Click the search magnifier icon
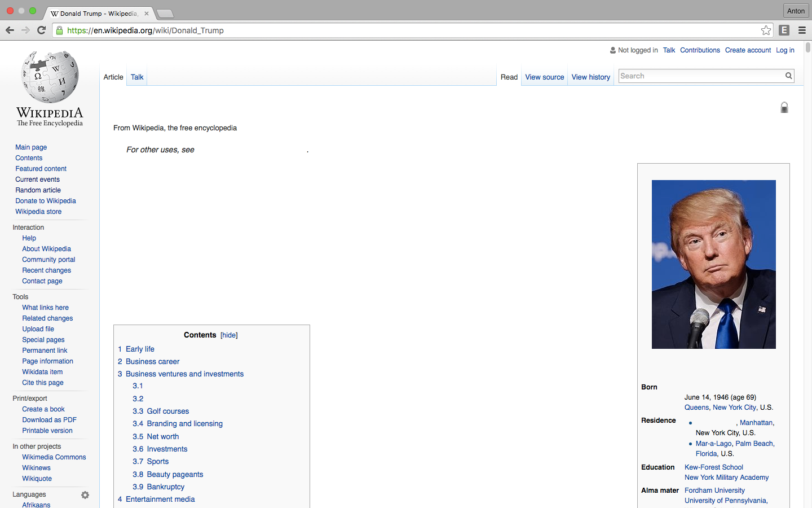This screenshot has width=812, height=508. click(x=788, y=76)
